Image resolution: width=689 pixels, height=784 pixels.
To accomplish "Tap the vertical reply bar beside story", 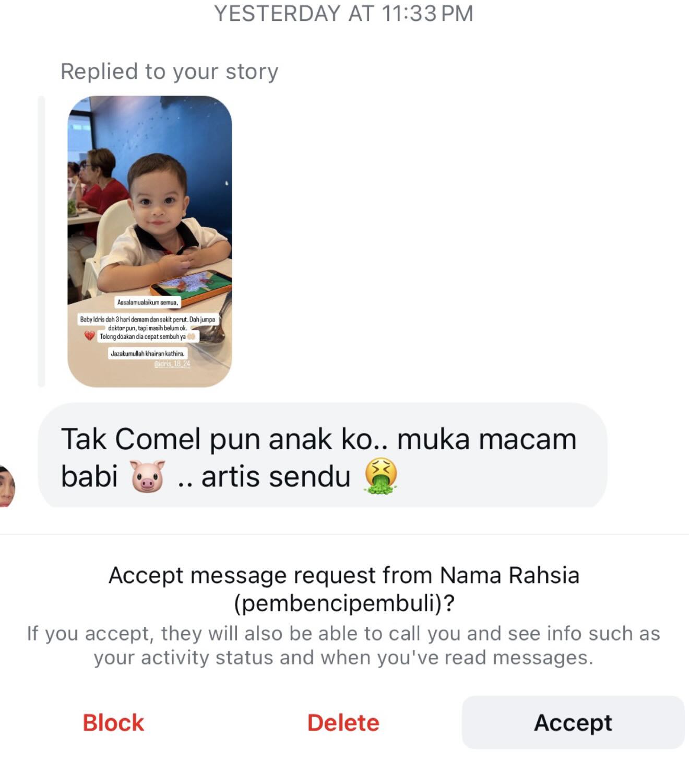I will click(41, 241).
